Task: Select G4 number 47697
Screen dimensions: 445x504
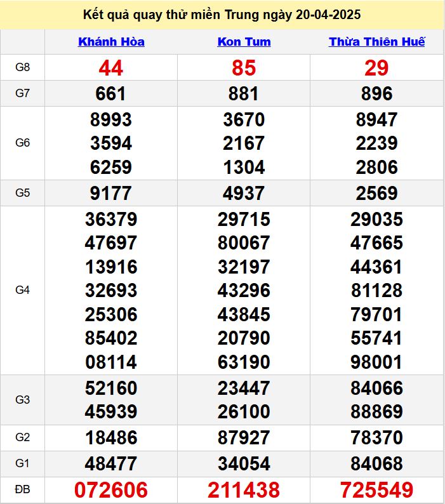Action: 111,243
